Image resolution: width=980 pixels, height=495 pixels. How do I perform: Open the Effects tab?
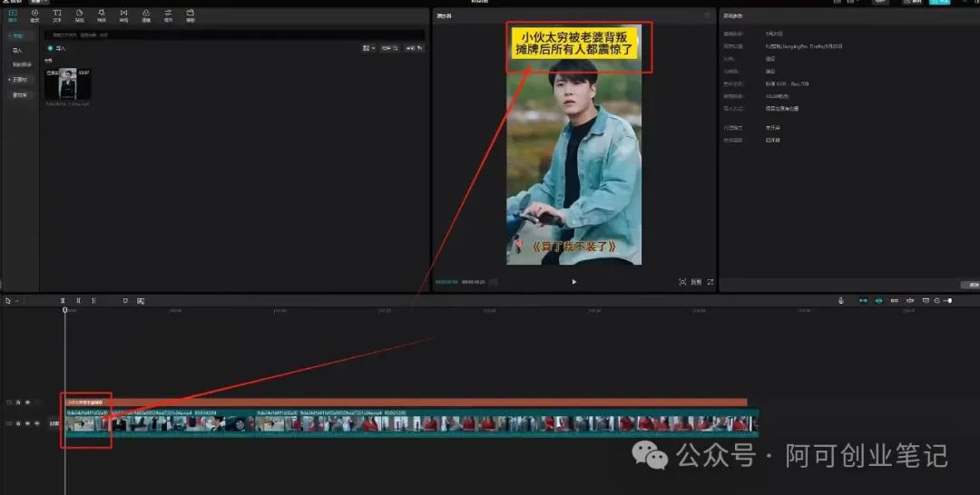point(102,15)
